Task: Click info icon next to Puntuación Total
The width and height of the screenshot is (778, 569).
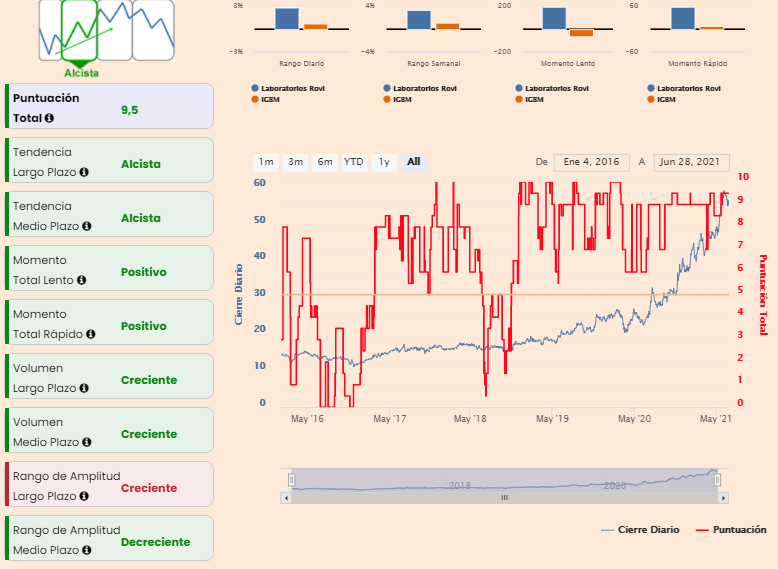Action: [x=49, y=118]
